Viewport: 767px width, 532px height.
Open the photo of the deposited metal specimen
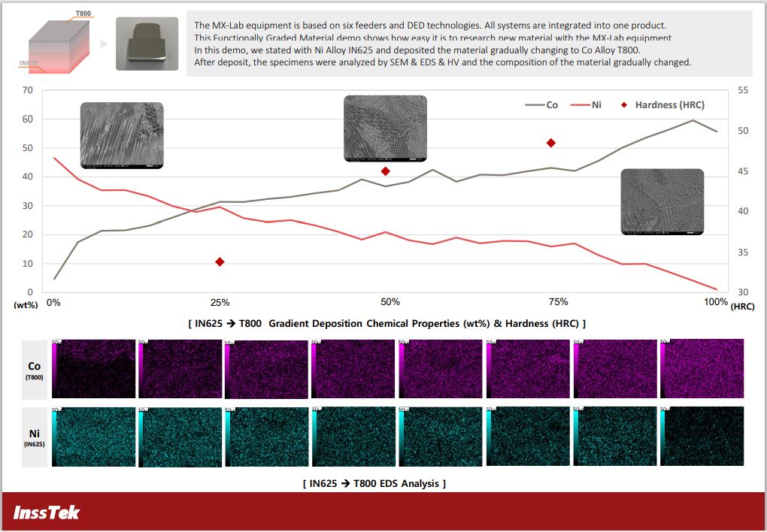pyautogui.click(x=147, y=44)
